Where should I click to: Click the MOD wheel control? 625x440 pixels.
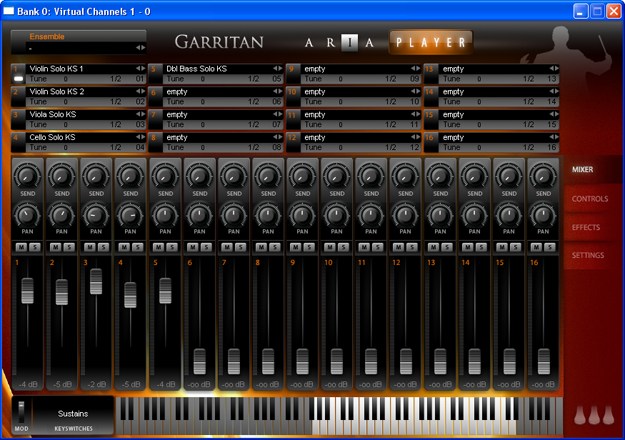[21, 412]
